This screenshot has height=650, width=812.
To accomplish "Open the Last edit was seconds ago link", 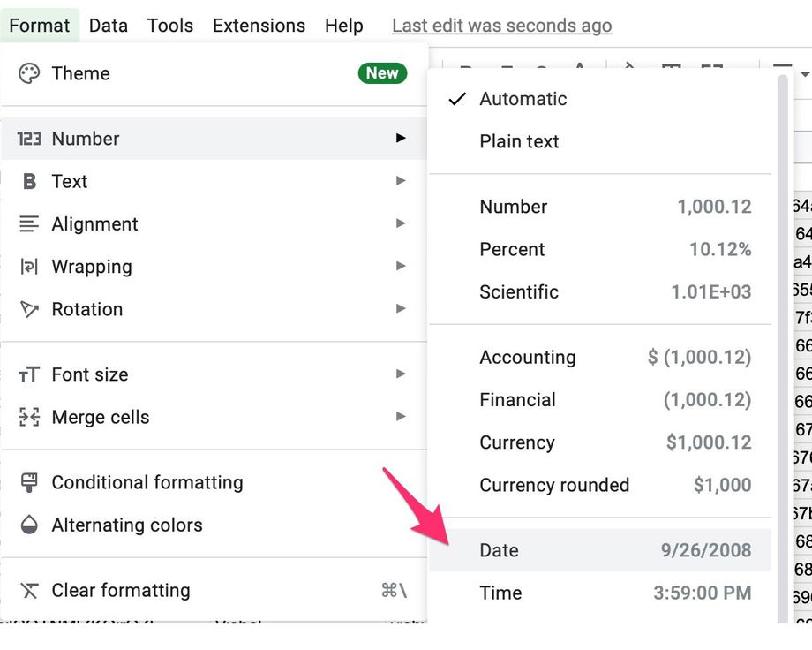I will point(501,26).
